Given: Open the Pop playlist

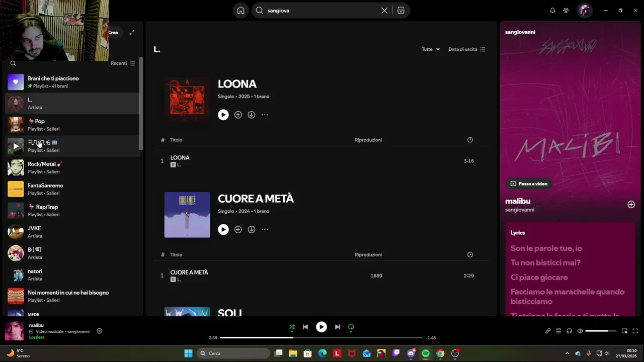Looking at the screenshot, I should (72, 125).
